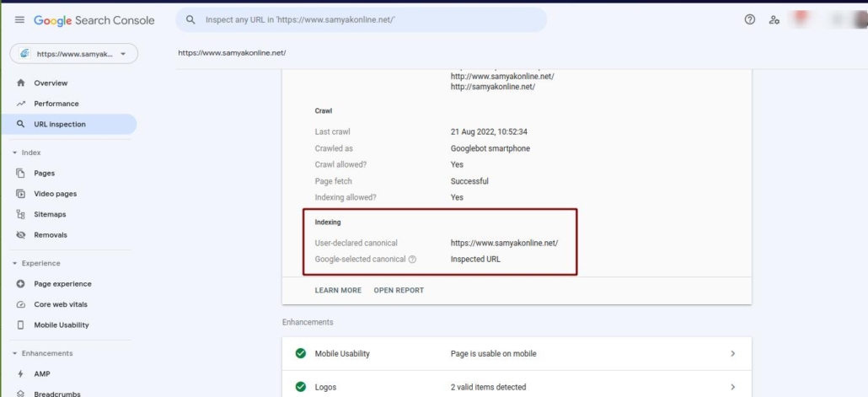
Task: Click the Page experience plus-circle icon
Action: click(21, 284)
